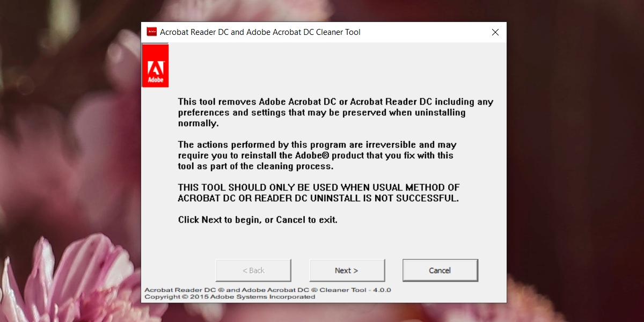Viewport: 644px width, 322px height.
Task: Click the Next > button
Action: 347,270
